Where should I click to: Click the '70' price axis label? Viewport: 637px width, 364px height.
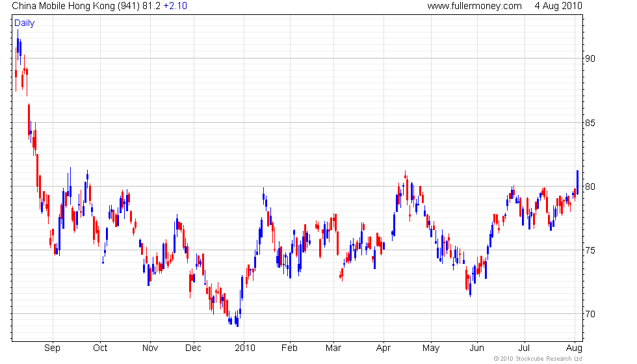coord(590,314)
